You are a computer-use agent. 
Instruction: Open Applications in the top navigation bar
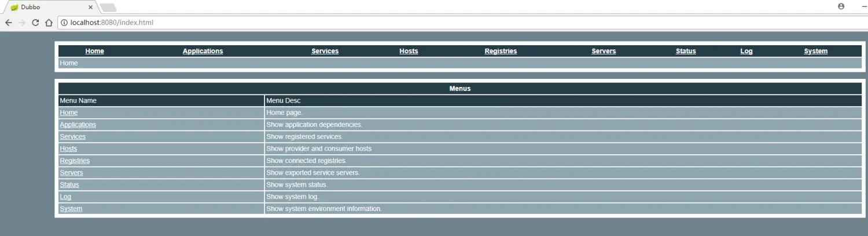(x=203, y=51)
